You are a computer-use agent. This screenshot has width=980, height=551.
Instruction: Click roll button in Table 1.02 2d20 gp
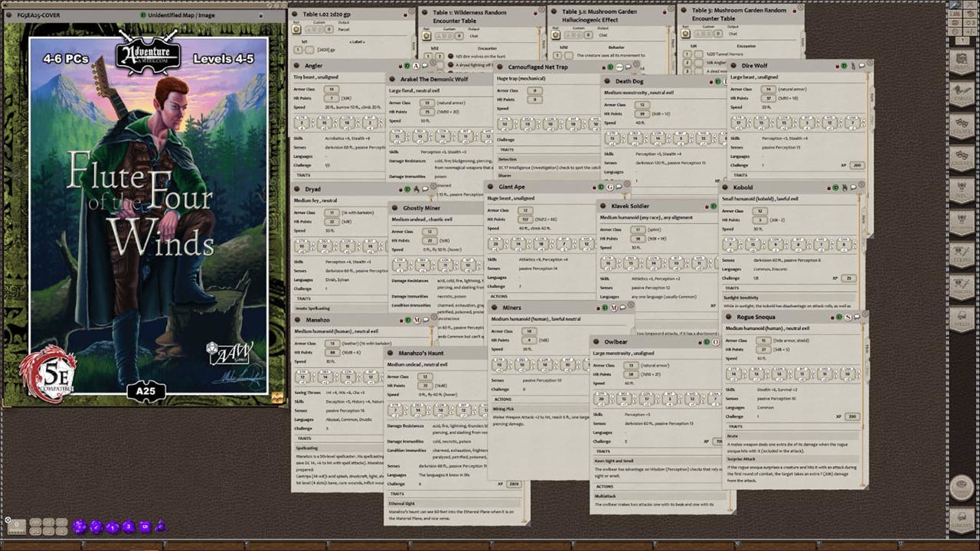coord(298,30)
